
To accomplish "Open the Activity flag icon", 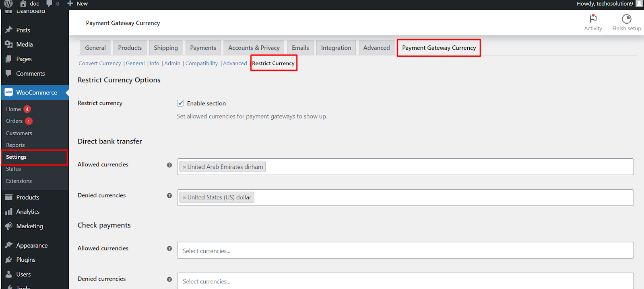I will 593,18.
